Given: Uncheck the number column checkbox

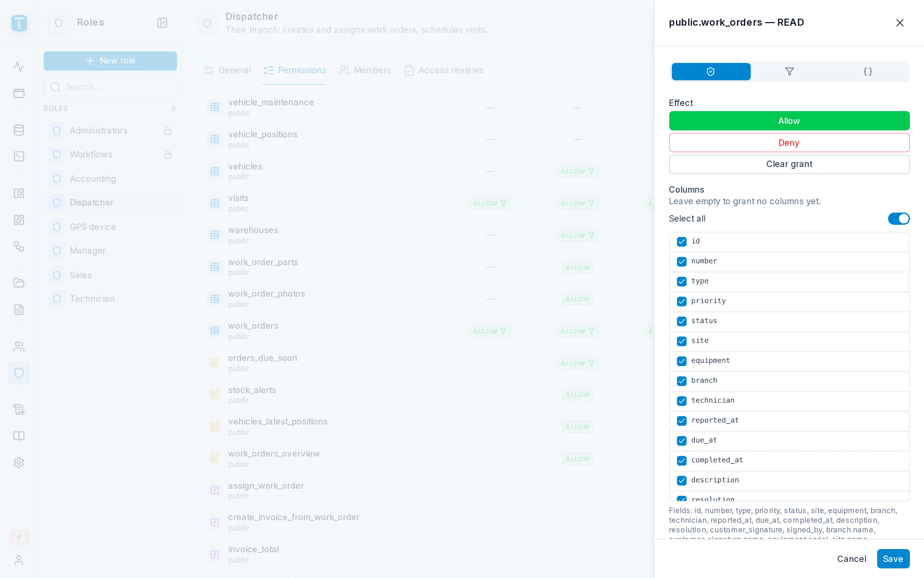Looking at the screenshot, I should tap(681, 261).
